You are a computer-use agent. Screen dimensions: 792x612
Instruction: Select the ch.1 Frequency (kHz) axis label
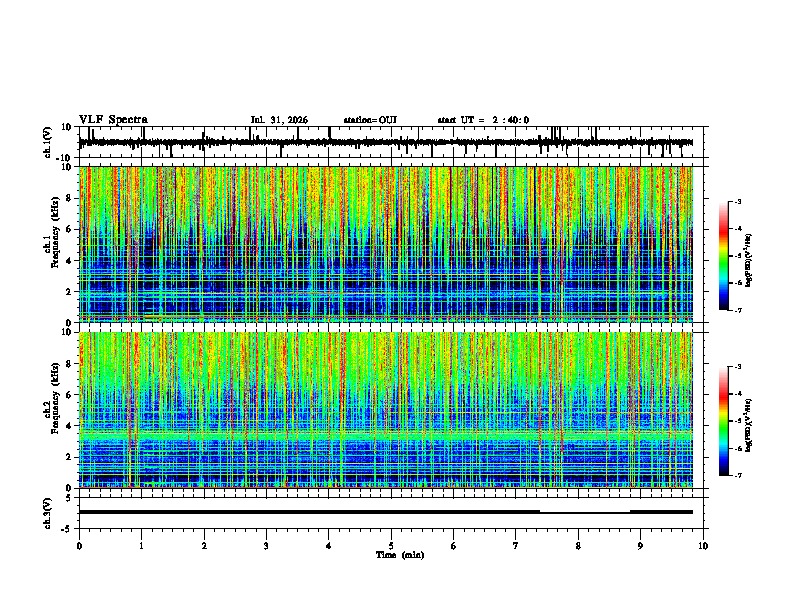click(x=52, y=244)
